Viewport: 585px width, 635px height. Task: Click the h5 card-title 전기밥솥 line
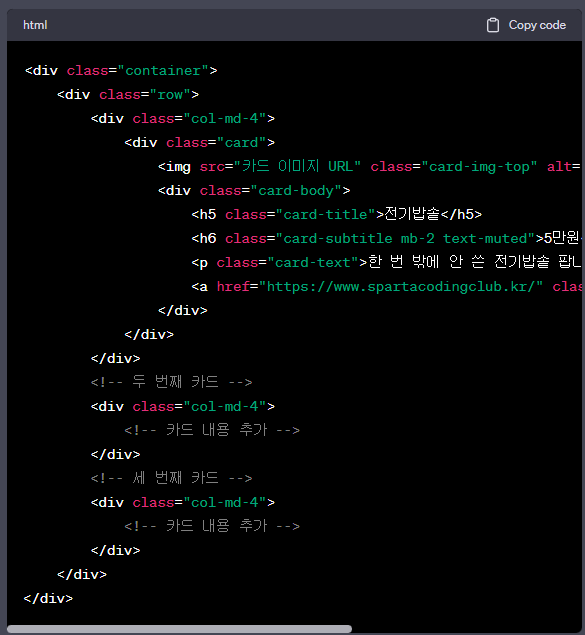tap(336, 214)
